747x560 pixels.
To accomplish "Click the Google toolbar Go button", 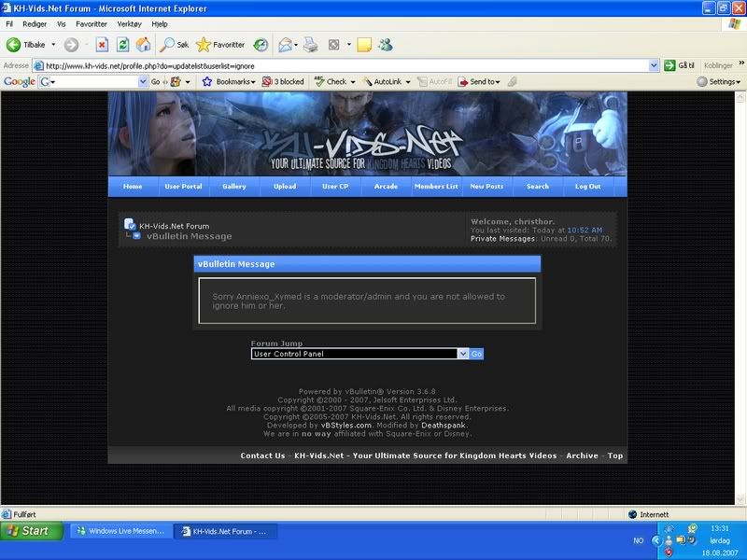I will pos(155,82).
